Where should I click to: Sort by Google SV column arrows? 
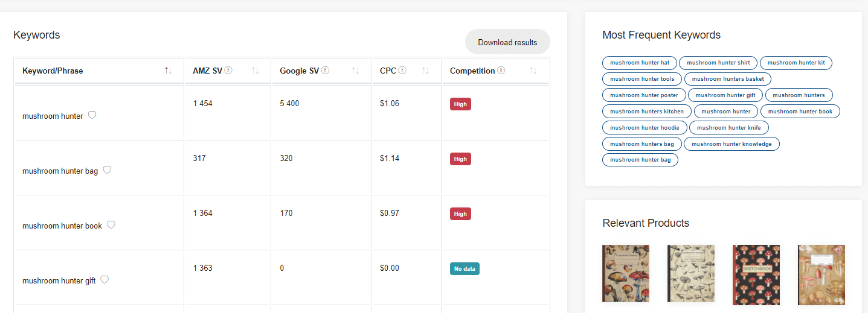pos(356,71)
